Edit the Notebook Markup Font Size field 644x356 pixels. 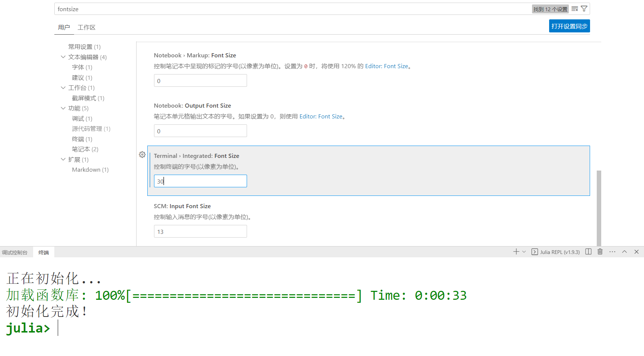click(201, 80)
